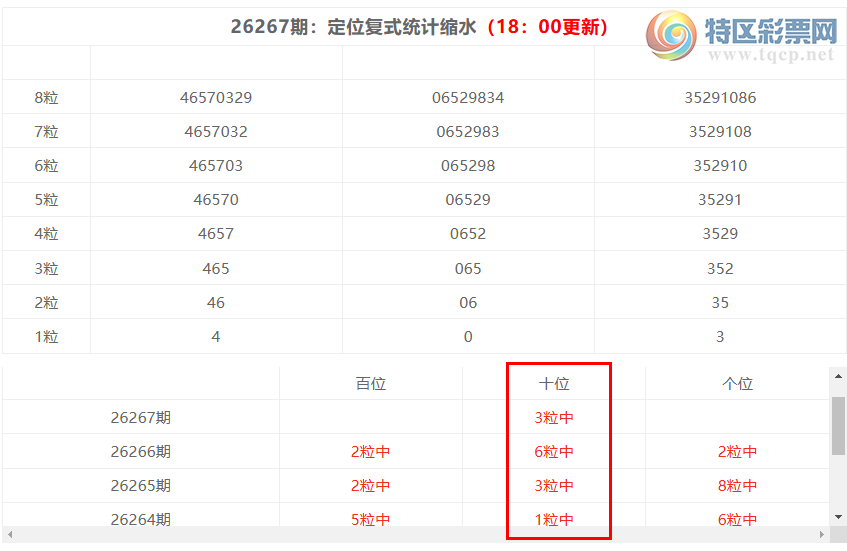Click the 8粒中 result in 个位 column
847x551 pixels.
[737, 486]
